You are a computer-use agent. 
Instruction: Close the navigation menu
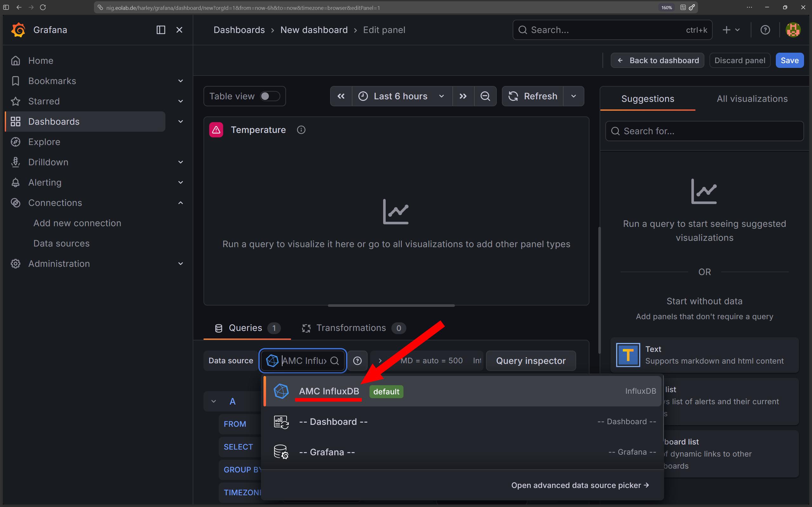(x=179, y=30)
